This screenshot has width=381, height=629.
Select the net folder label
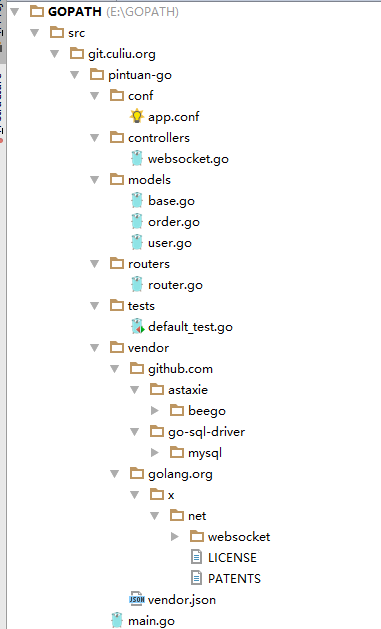197,516
